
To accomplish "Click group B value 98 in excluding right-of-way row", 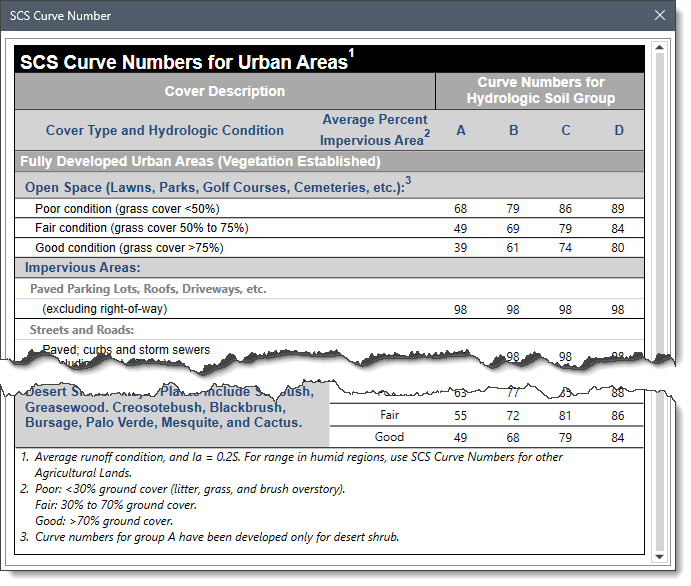I will pos(513,310).
